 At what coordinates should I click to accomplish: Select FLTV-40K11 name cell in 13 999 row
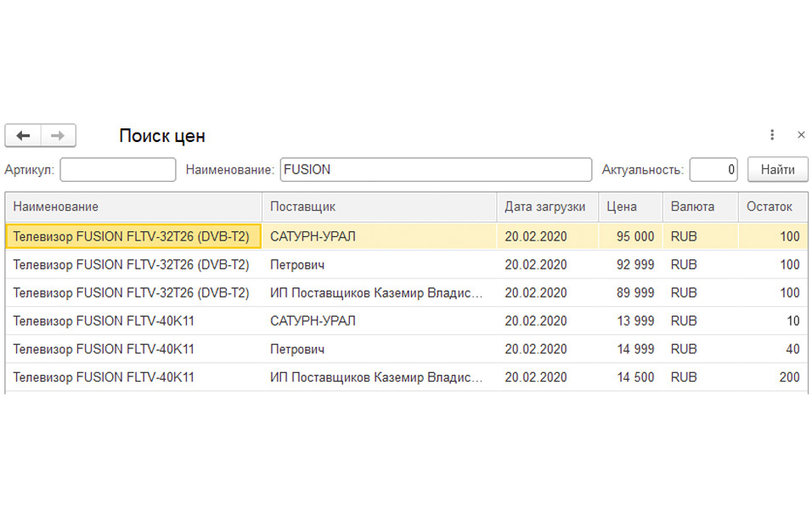(133, 320)
